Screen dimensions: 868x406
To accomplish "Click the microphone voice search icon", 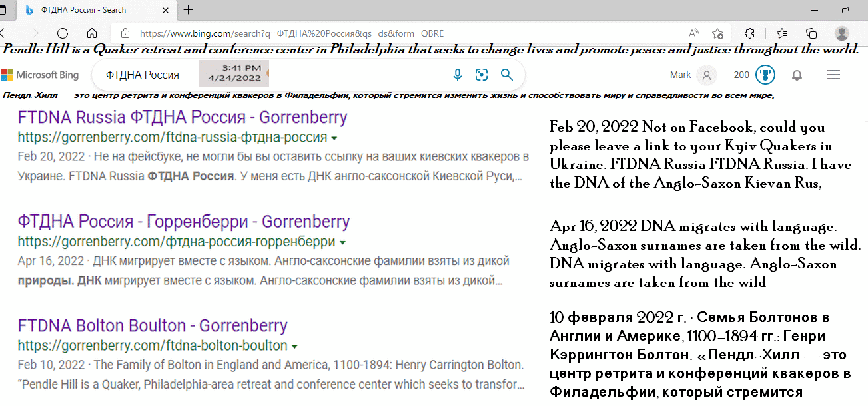I will tap(457, 75).
